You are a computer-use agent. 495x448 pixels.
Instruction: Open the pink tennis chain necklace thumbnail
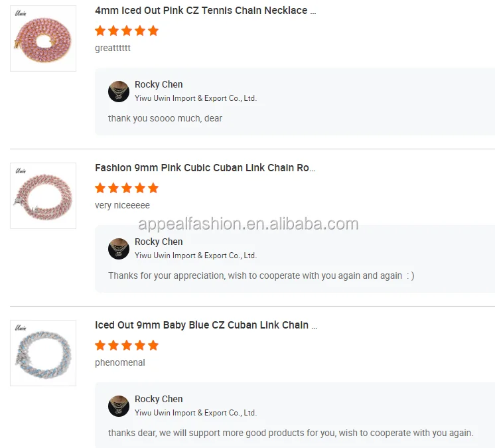point(43,38)
